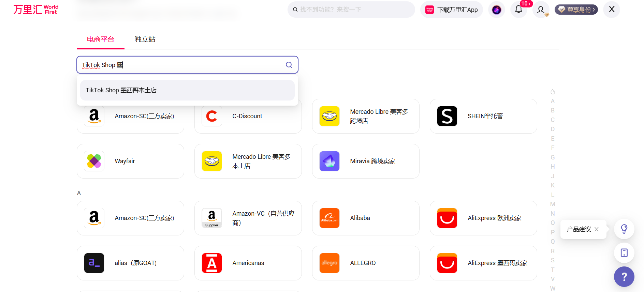Viewport: 644px width, 292px height.
Task: Click the 产品建议 tooltip label
Action: tap(579, 229)
